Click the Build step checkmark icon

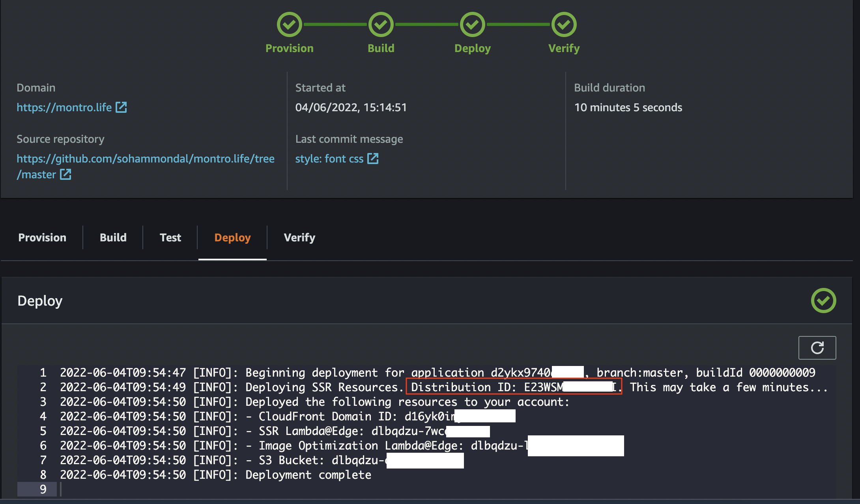[x=381, y=24]
